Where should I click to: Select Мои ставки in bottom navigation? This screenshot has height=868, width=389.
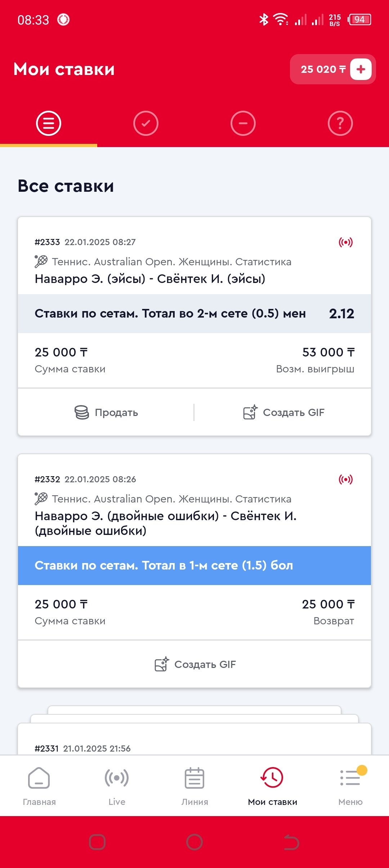pos(272,786)
